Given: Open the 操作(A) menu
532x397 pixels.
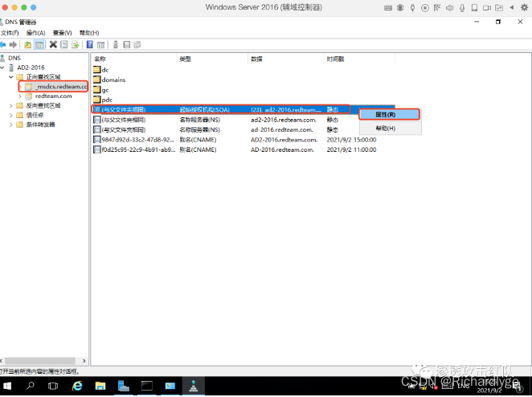Looking at the screenshot, I should point(35,33).
